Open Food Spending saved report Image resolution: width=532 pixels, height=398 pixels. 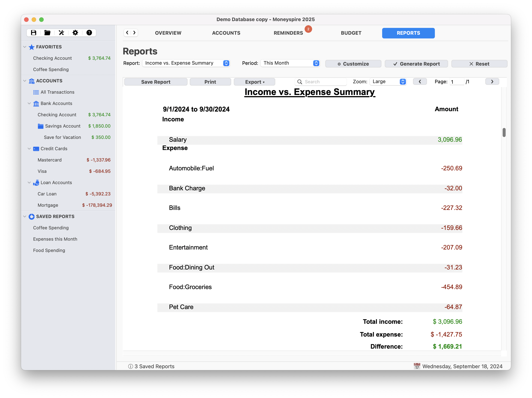coord(68,251)
